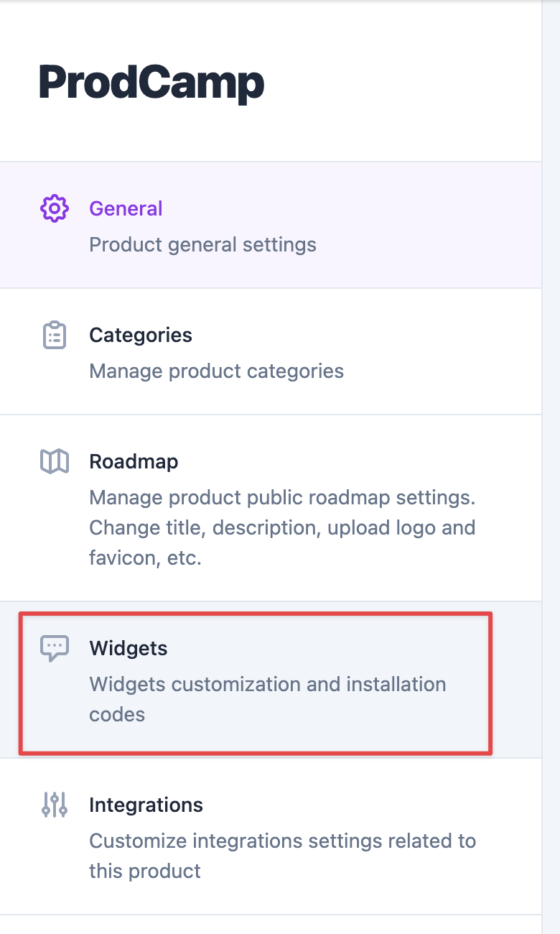Select the Widgets menu title
The image size is (560, 934).
click(x=129, y=648)
